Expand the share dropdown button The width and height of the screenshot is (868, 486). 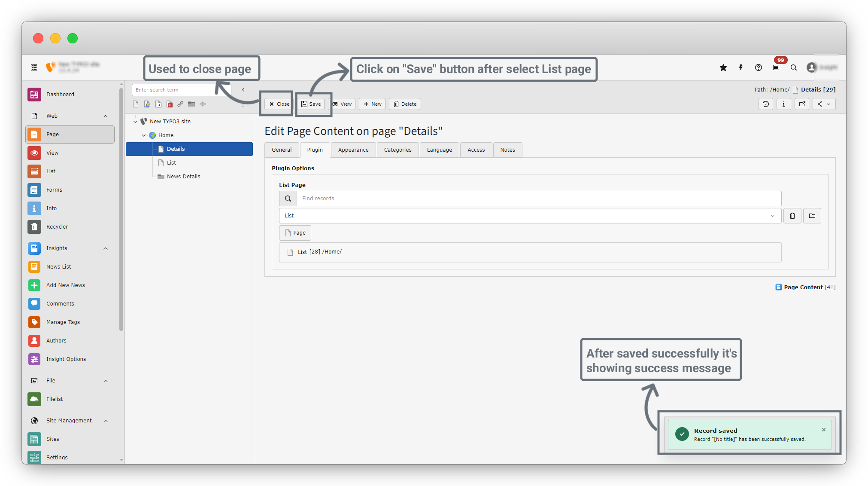pos(824,104)
